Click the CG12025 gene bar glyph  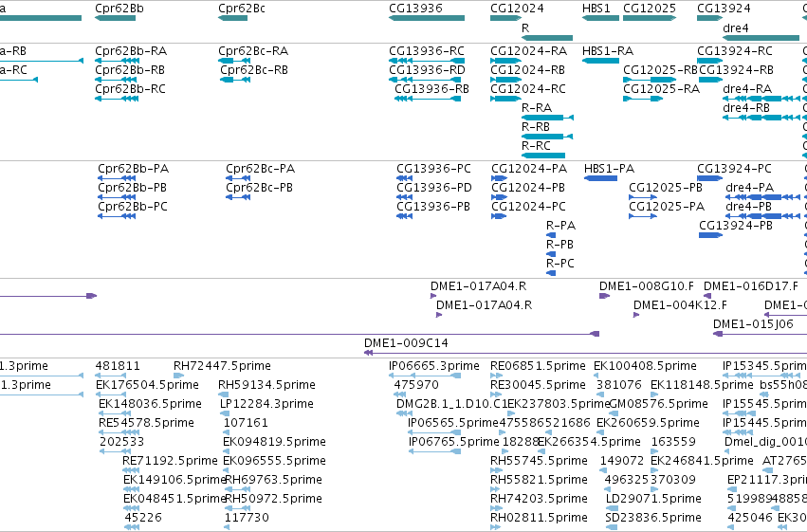point(650,18)
